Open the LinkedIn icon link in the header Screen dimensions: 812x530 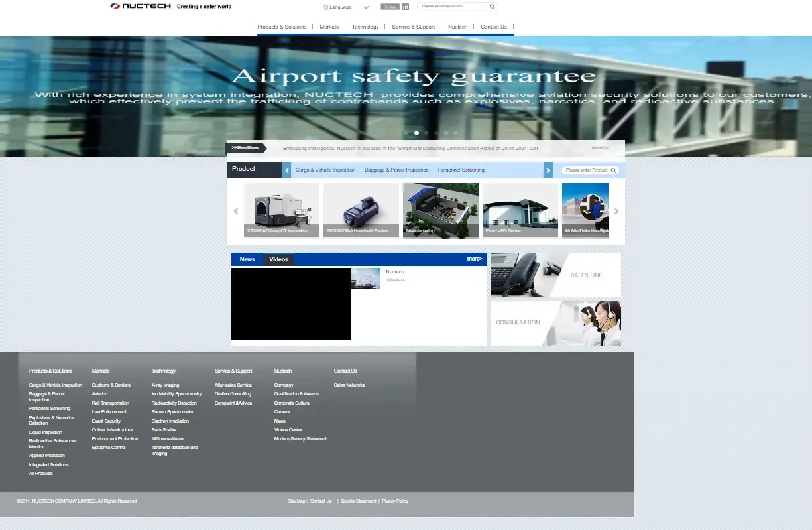(x=406, y=7)
